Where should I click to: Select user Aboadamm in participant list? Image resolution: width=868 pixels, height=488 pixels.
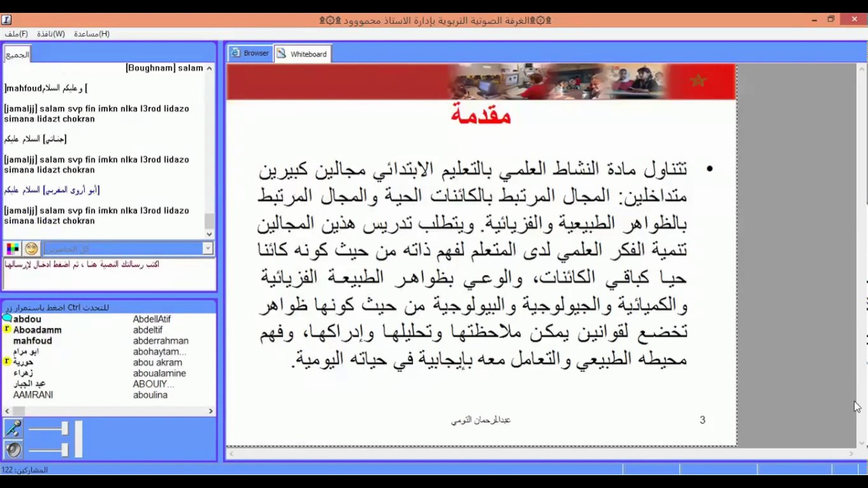pyautogui.click(x=37, y=329)
